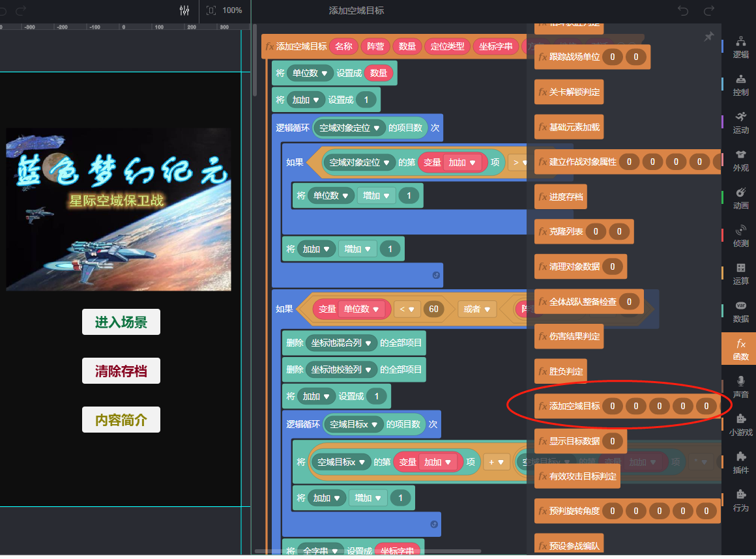Screen dimensions: 756x559
Task: Select the 有效攻击目标判定 function block
Action: pos(577,476)
